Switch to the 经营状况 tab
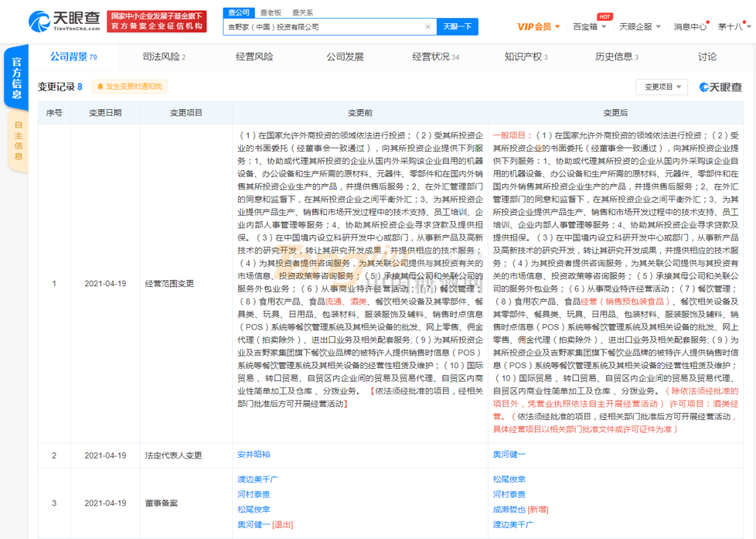Viewport: 756px width, 539px height. 435,57
